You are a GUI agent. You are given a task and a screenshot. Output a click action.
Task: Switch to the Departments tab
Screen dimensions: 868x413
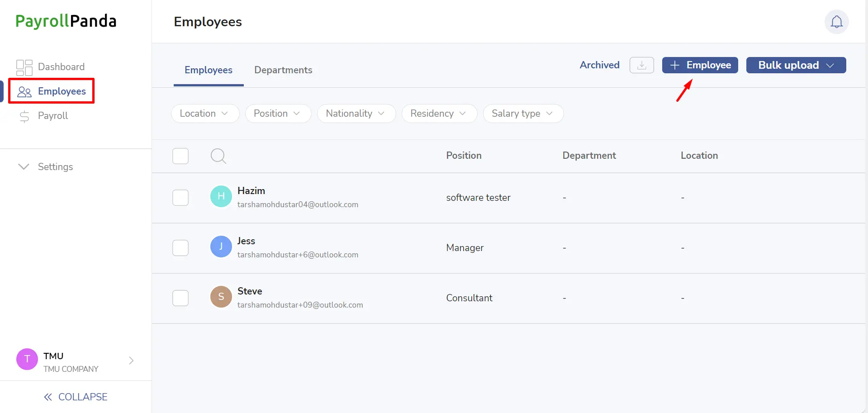coord(283,70)
